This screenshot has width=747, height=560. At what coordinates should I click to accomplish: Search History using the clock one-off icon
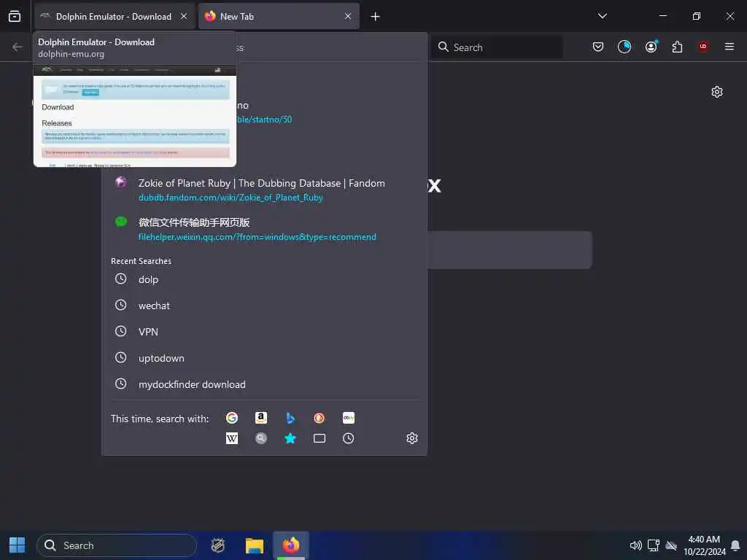[x=348, y=438]
